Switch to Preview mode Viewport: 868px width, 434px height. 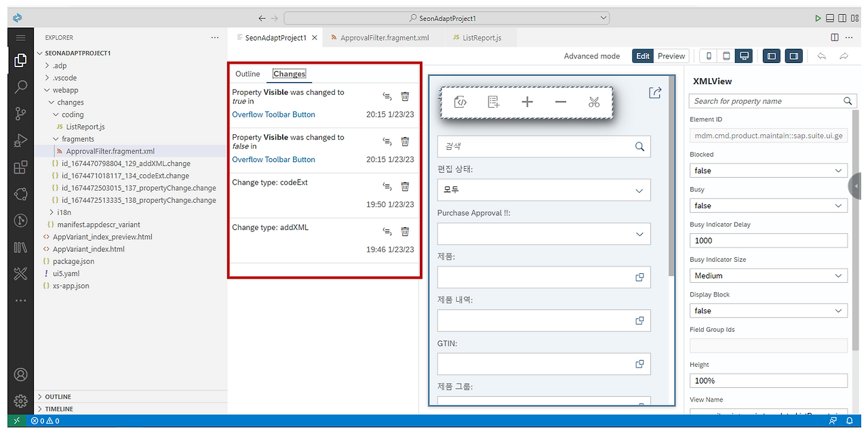[671, 56]
